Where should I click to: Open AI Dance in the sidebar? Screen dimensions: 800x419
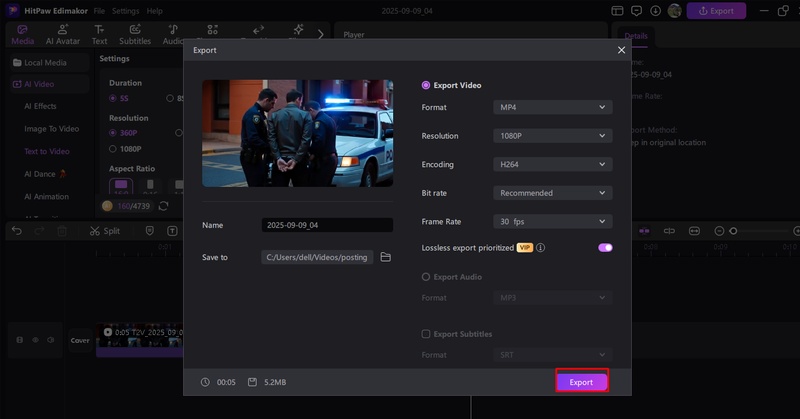45,174
